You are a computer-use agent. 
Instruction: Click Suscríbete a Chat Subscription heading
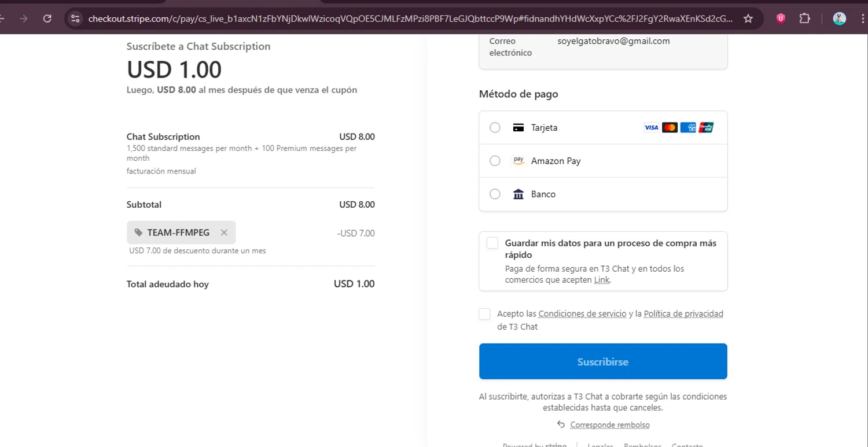198,46
